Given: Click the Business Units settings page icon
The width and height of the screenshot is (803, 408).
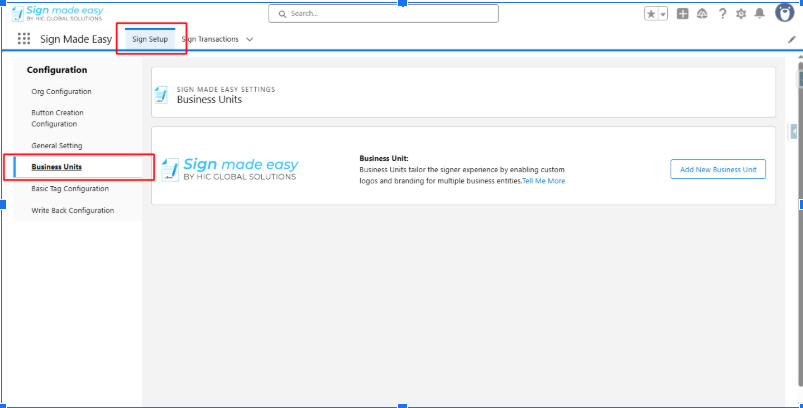Looking at the screenshot, I should (x=161, y=95).
